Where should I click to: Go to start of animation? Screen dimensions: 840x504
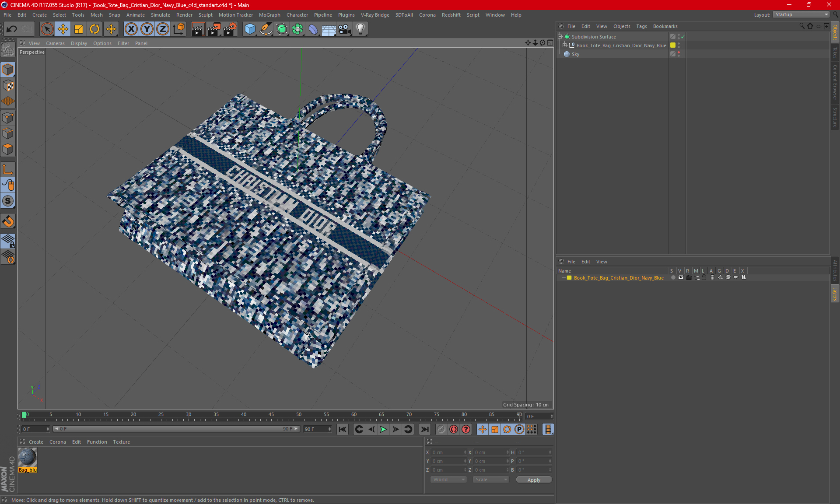tap(343, 429)
